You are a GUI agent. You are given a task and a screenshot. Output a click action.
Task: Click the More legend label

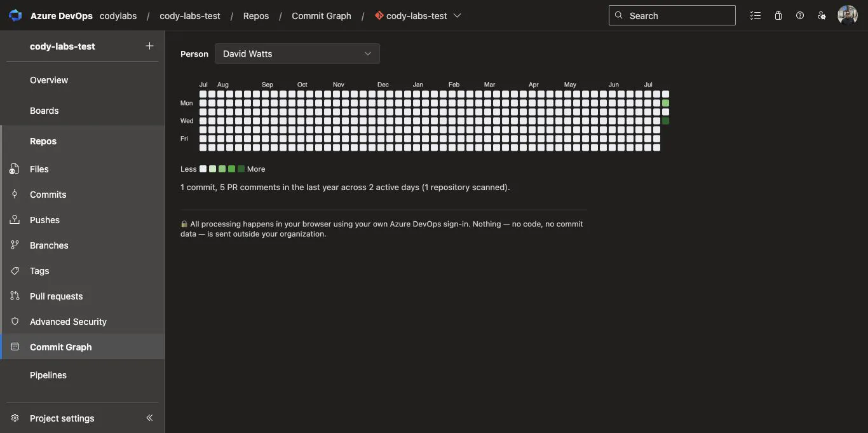(x=256, y=169)
